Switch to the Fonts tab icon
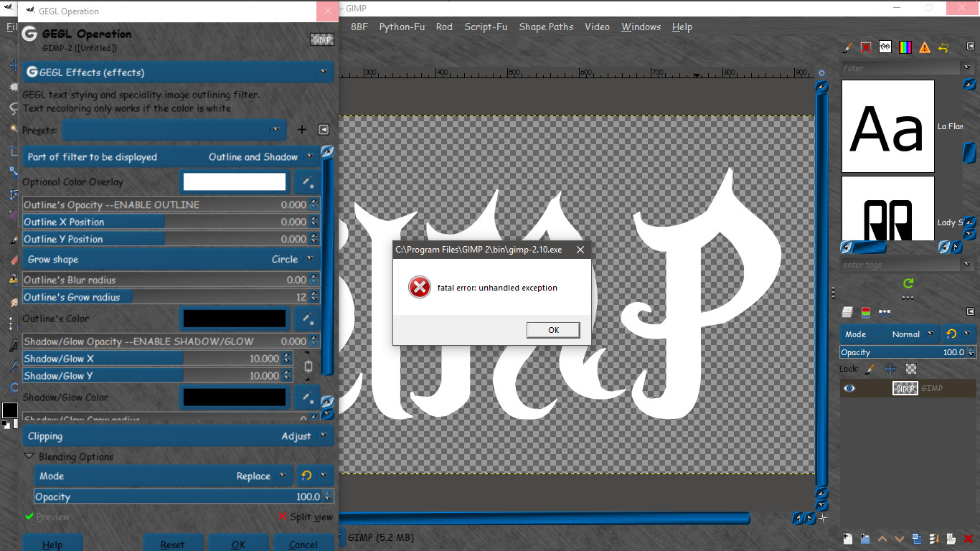 pyautogui.click(x=885, y=47)
